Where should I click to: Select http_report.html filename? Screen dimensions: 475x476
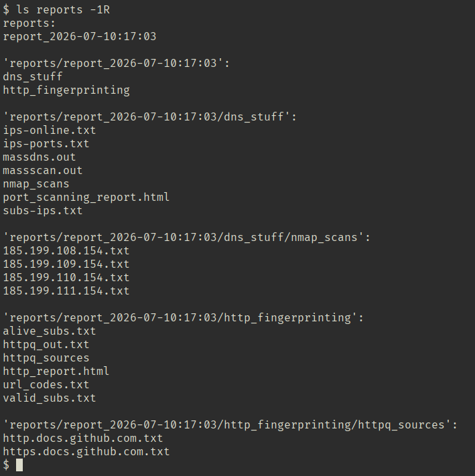(56, 372)
